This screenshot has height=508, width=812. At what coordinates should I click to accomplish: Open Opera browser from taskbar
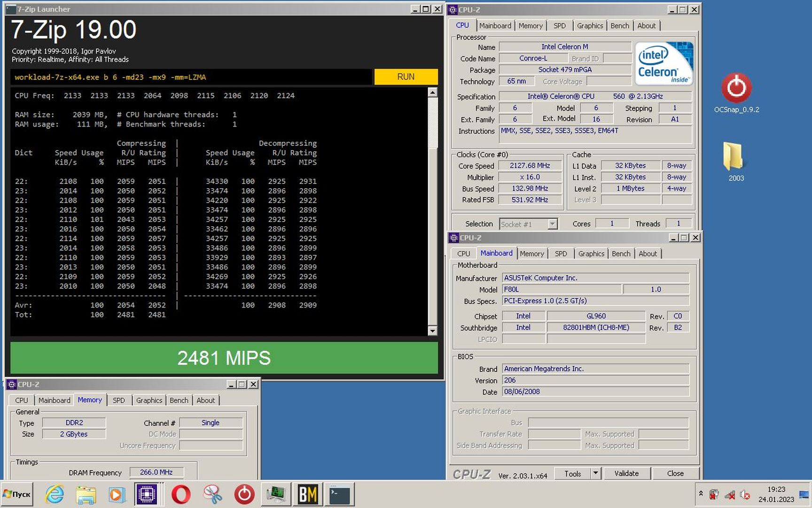[181, 494]
